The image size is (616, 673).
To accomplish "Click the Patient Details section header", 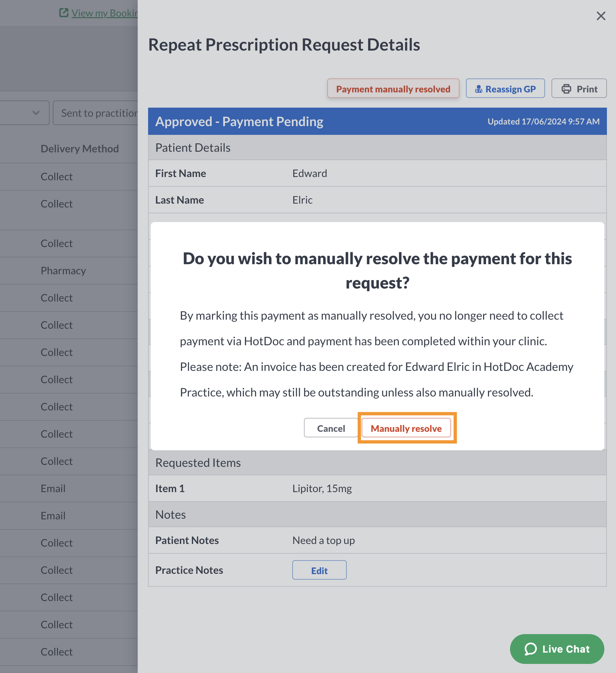I will point(378,148).
